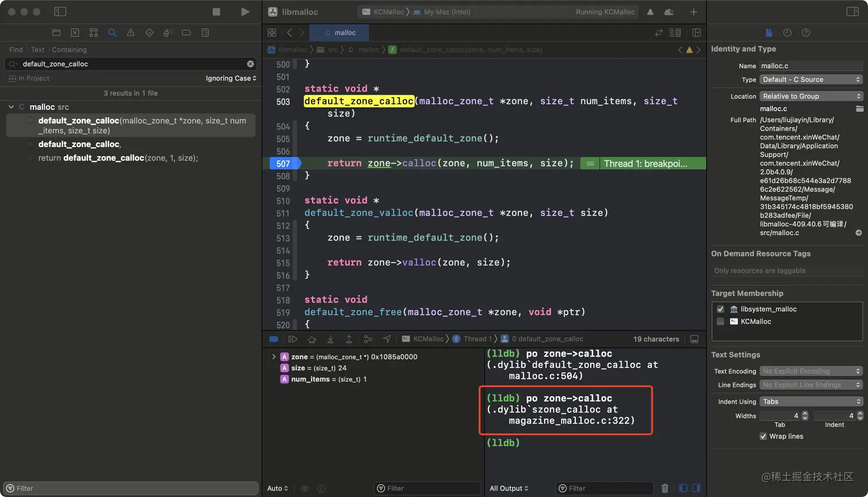This screenshot has width=868, height=497.
Task: Open the related items grid icon
Action: [x=272, y=33]
